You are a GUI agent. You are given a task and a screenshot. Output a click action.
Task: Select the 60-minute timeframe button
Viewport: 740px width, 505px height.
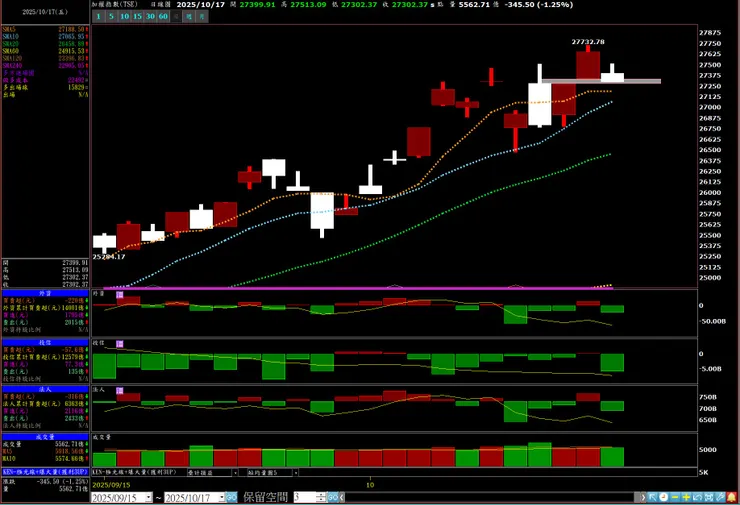[x=163, y=17]
